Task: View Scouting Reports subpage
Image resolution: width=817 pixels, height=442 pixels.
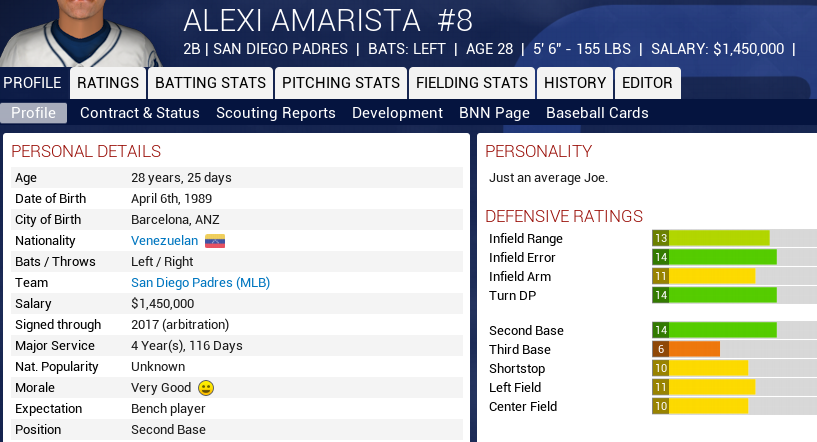Action: coord(276,113)
